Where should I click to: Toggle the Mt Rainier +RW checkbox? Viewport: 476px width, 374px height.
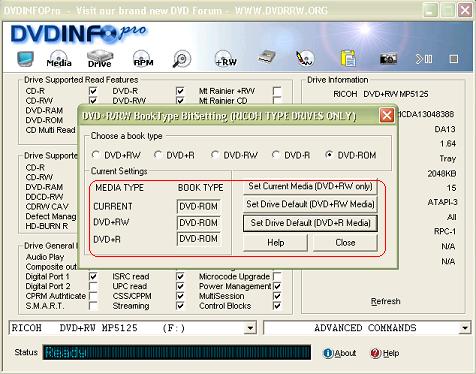click(277, 91)
